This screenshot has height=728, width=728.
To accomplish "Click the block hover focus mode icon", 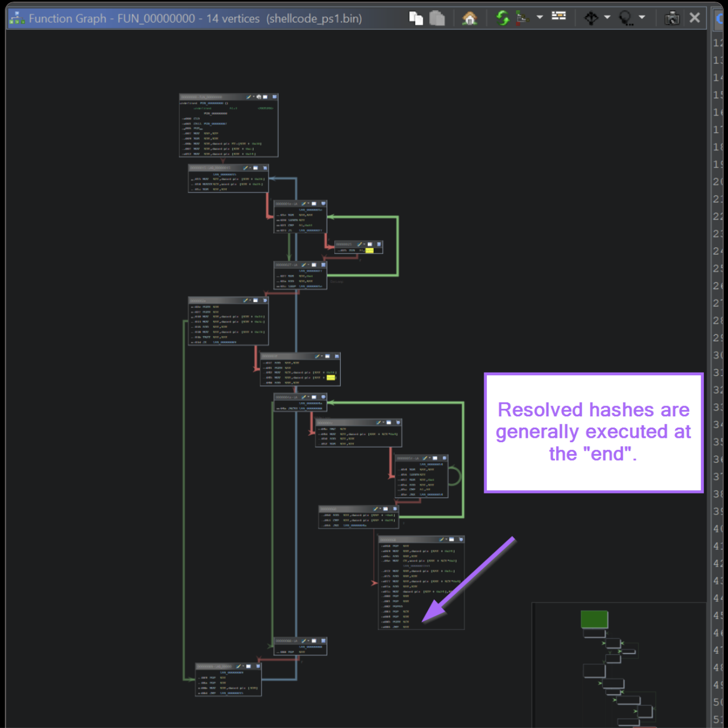I will (625, 18).
